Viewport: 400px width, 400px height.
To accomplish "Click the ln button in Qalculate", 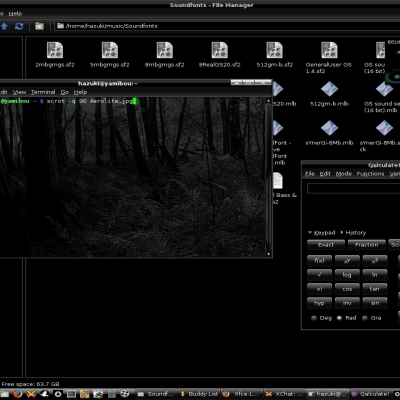I will pyautogui.click(x=375, y=275).
